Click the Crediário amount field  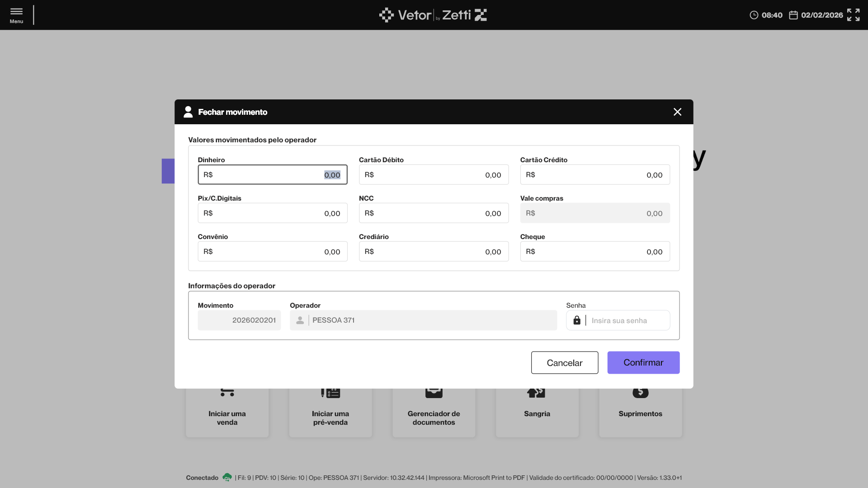433,252
